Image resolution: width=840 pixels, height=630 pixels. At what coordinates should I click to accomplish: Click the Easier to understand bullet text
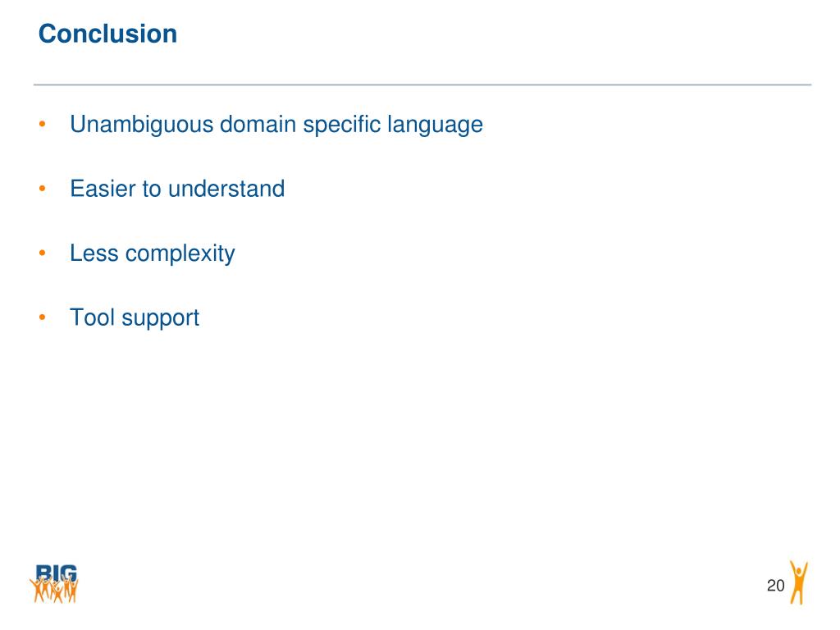click(177, 189)
